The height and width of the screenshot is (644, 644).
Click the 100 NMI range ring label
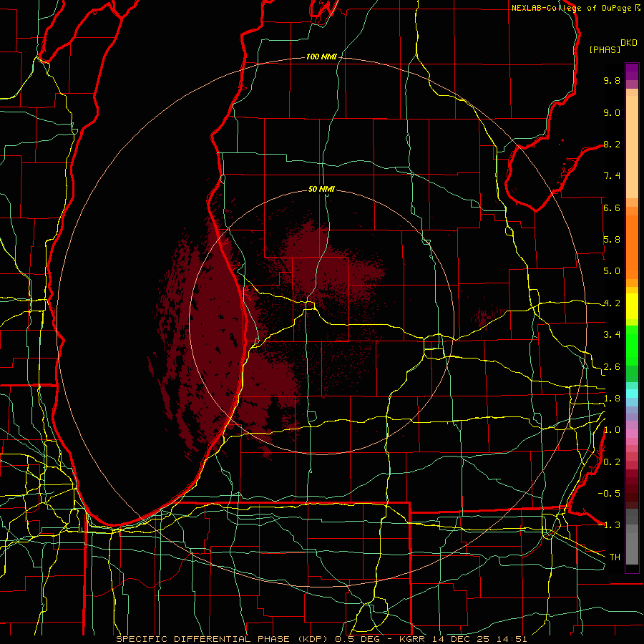321,57
